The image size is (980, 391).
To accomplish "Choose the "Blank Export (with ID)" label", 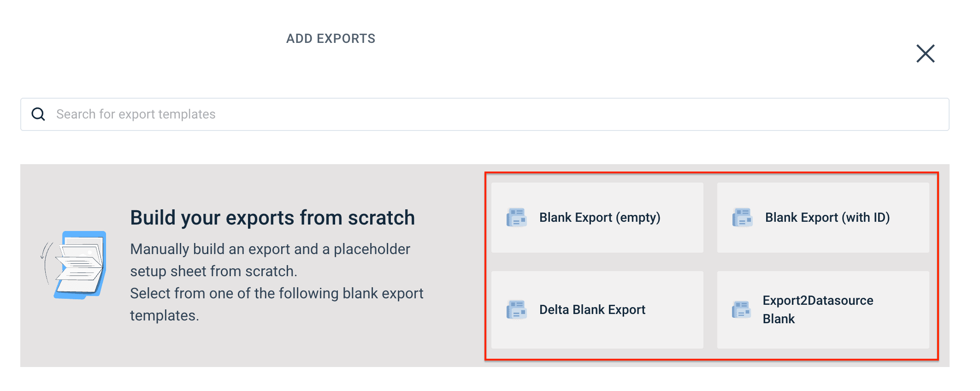I will [827, 218].
